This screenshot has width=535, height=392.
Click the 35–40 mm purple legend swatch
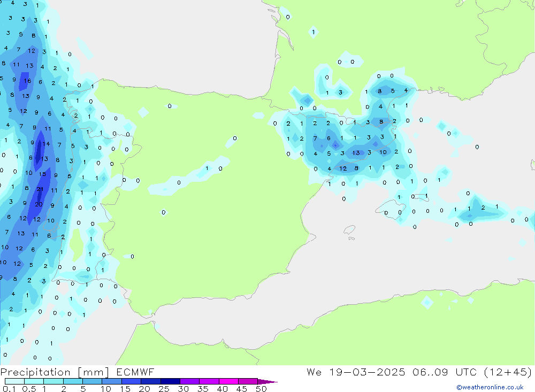pos(209,381)
